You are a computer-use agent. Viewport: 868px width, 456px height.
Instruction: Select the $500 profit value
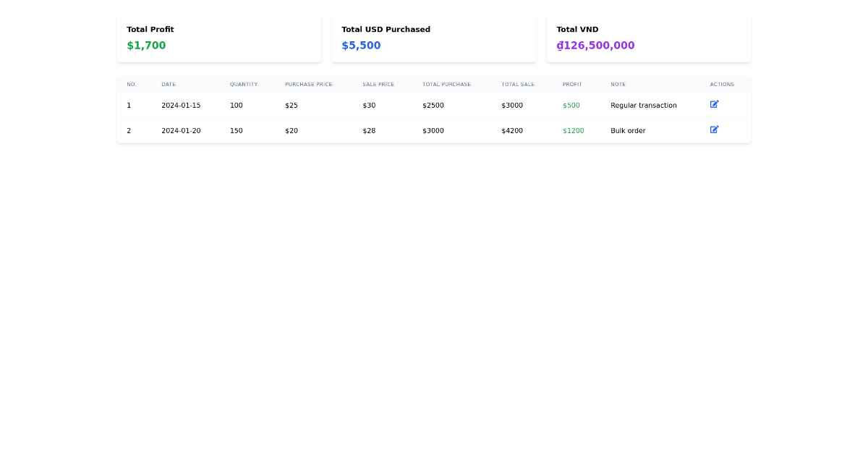[571, 106]
